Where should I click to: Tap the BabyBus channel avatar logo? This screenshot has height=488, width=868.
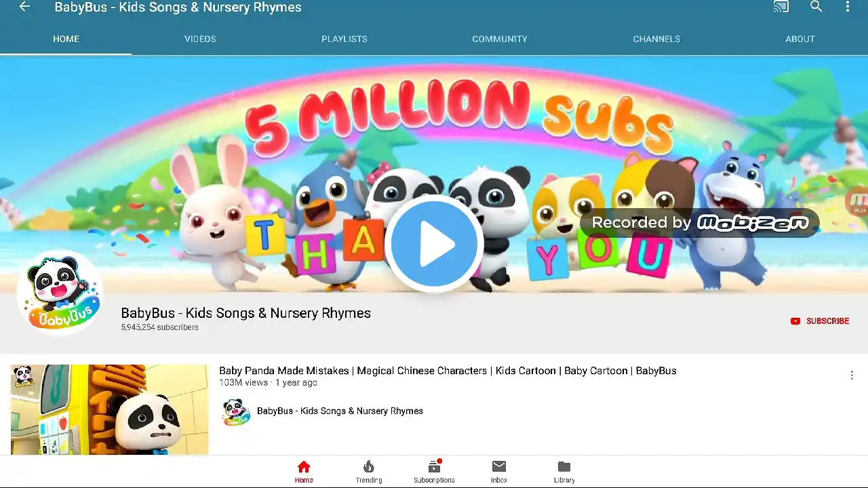coord(60,293)
